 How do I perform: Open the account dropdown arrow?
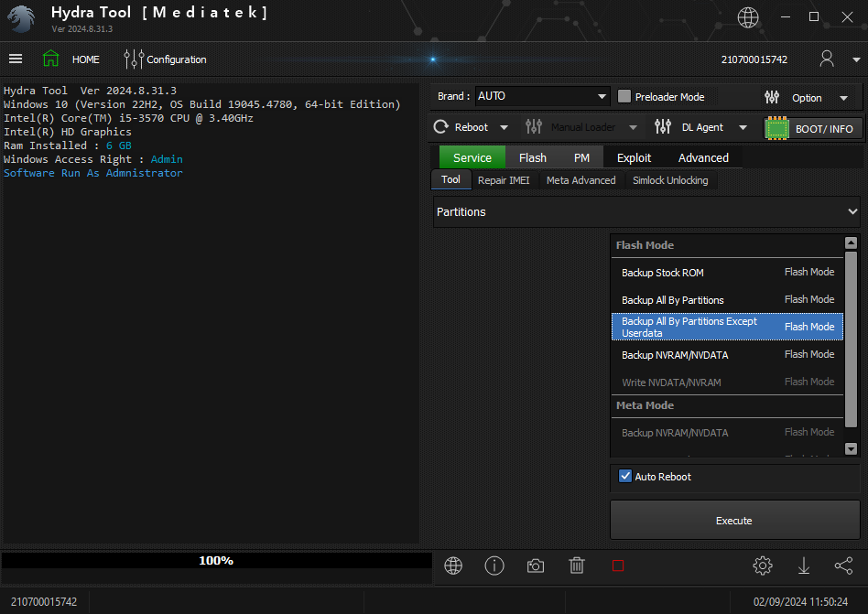coord(856,59)
